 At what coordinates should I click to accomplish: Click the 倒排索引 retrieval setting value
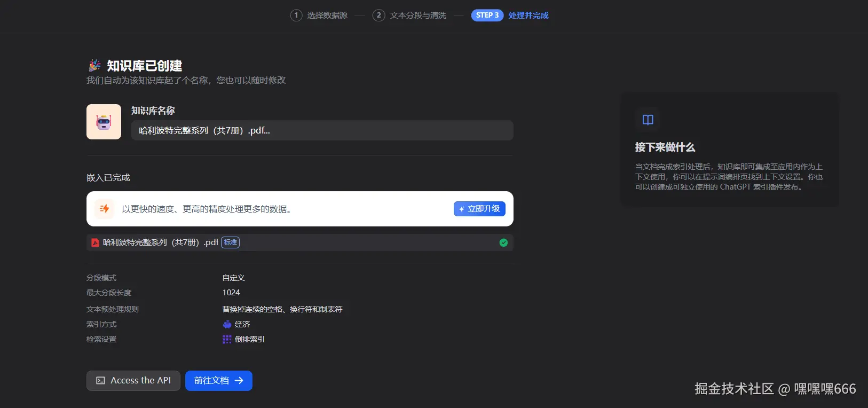click(250, 339)
